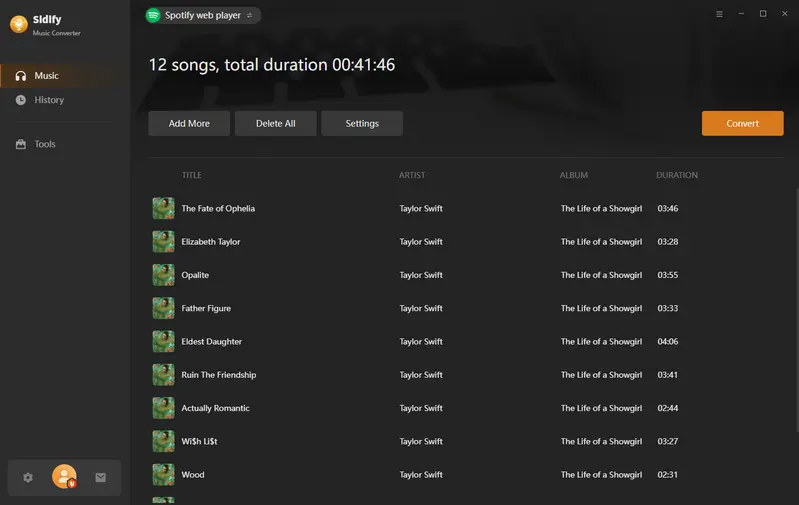Click the Tools toolbox icon
The width and height of the screenshot is (799, 505).
pos(21,144)
